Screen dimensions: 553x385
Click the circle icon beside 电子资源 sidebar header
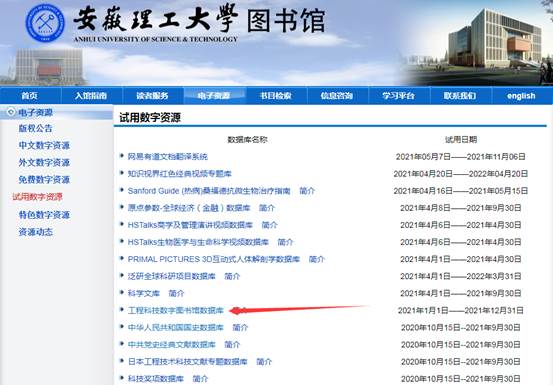[11, 112]
